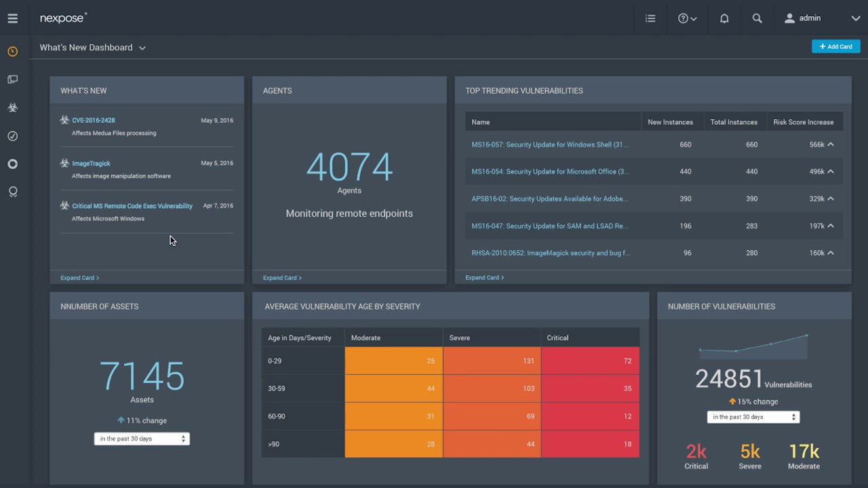Click the award ribbon sidebar icon
The image size is (868, 488).
(12, 192)
